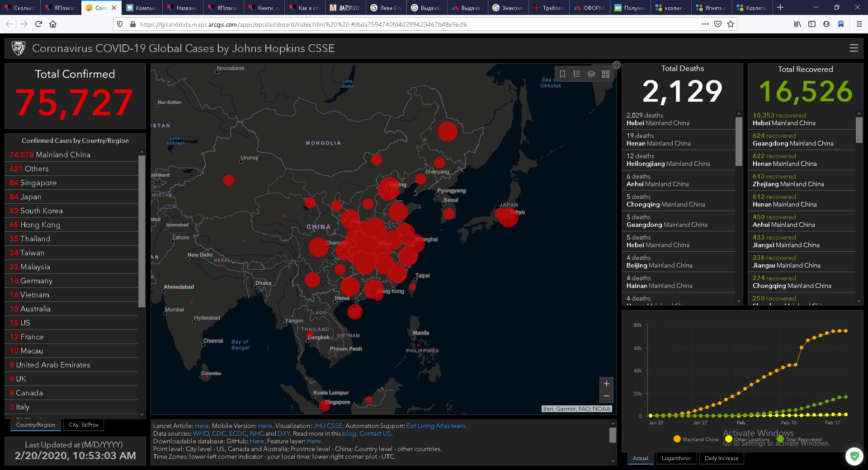
Task: Zoom out on the map
Action: pos(607,396)
